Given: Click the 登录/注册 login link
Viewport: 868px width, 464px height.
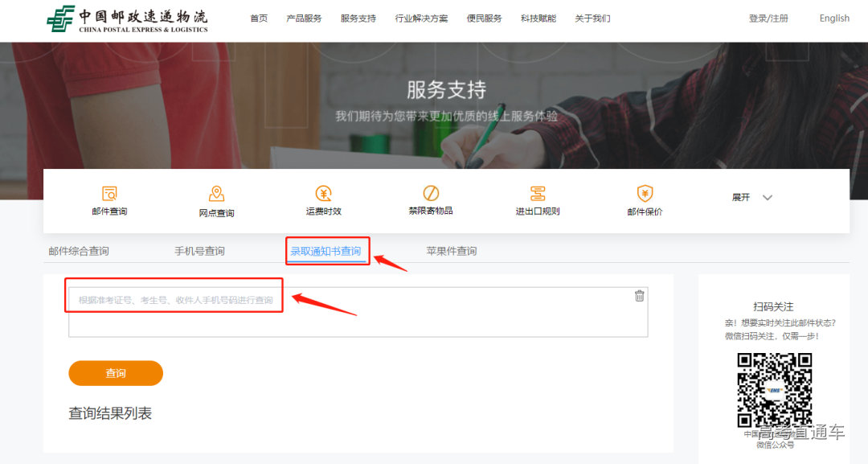Looking at the screenshot, I should pyautogui.click(x=768, y=18).
